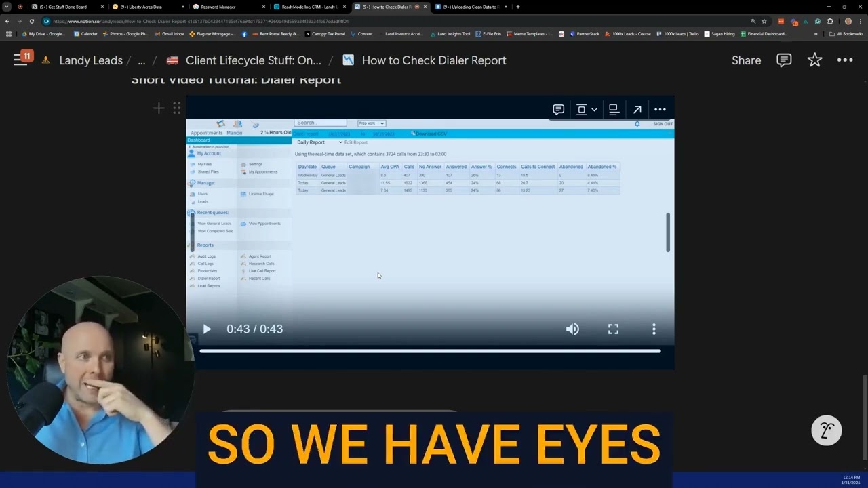Click the block drag handle icon
The width and height of the screenshot is (868, 488).
tap(176, 108)
